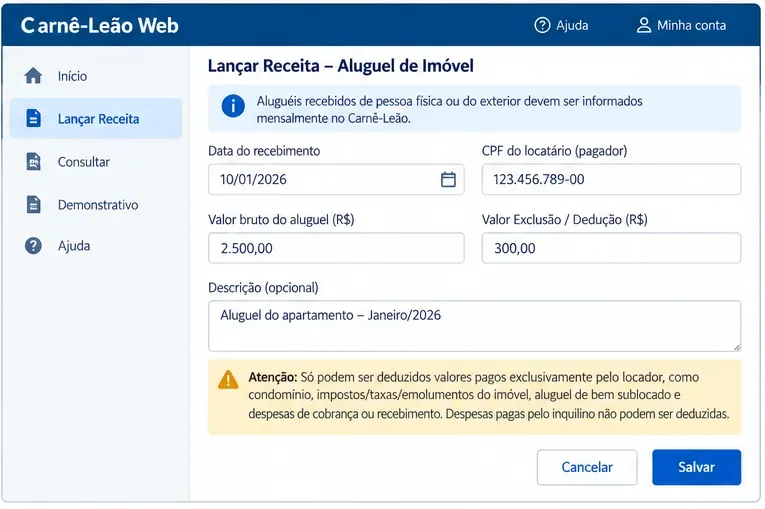
Task: Click the Data do recebimento field
Action: click(336, 179)
